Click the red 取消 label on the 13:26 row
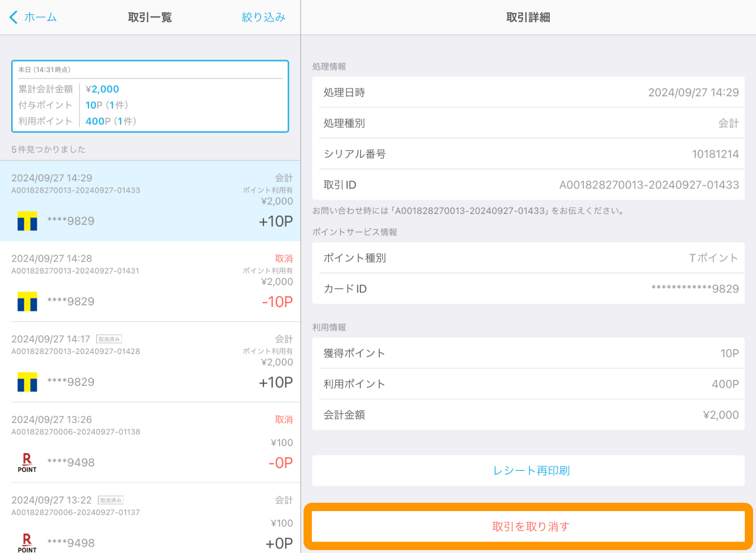This screenshot has width=756, height=553. pyautogui.click(x=284, y=419)
